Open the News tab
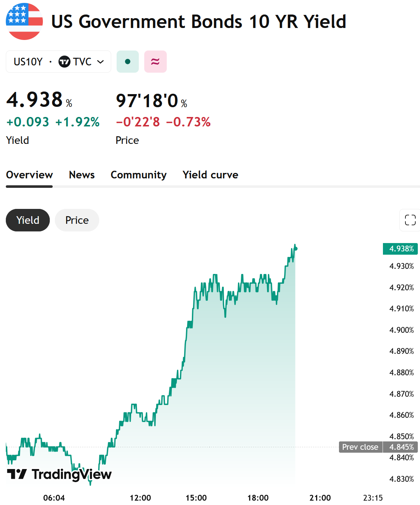 [82, 175]
